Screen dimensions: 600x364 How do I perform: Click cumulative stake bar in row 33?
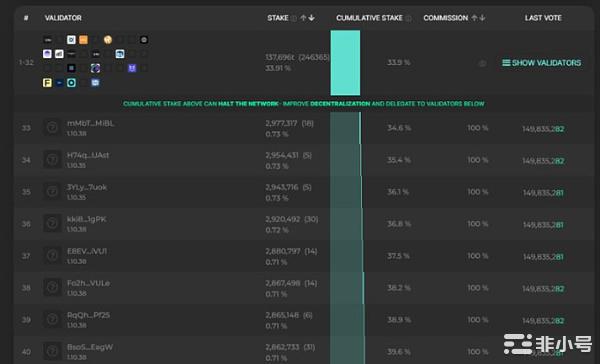pyautogui.click(x=346, y=128)
